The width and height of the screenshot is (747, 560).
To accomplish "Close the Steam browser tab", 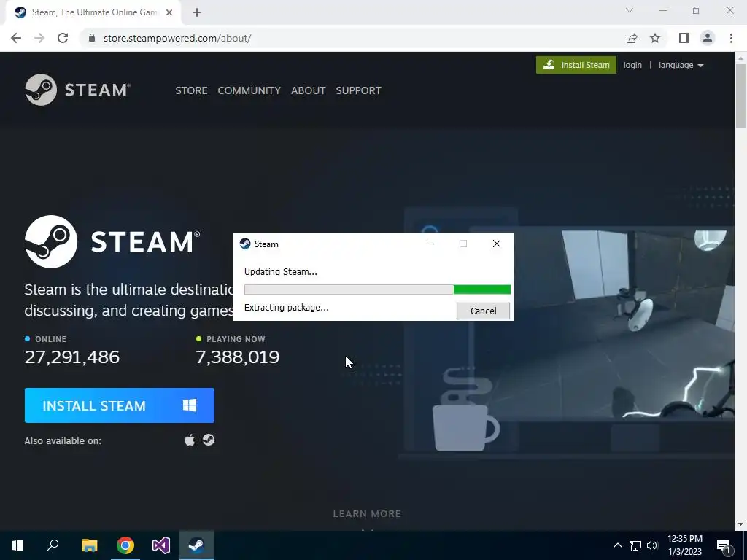I will [169, 12].
